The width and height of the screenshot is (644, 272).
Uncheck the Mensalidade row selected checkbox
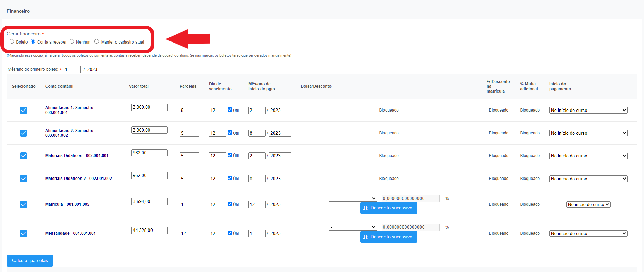pyautogui.click(x=23, y=233)
